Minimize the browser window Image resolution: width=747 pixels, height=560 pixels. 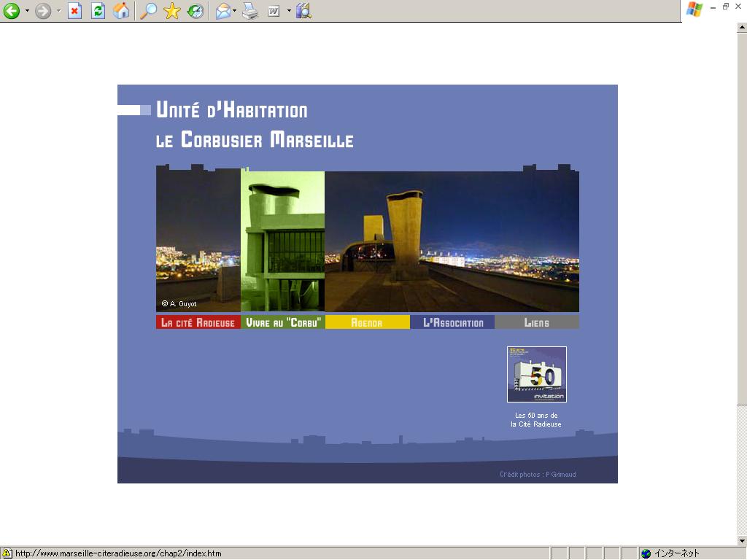click(713, 7)
